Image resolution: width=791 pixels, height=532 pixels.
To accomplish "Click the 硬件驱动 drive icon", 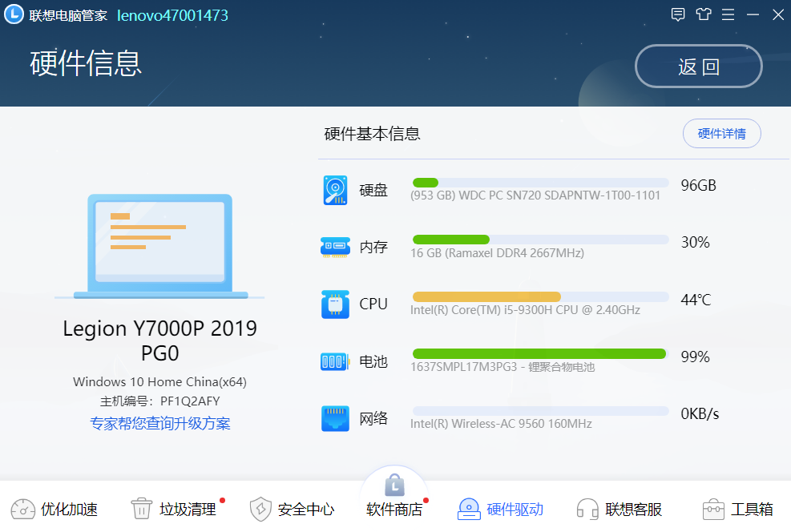I will (x=469, y=509).
